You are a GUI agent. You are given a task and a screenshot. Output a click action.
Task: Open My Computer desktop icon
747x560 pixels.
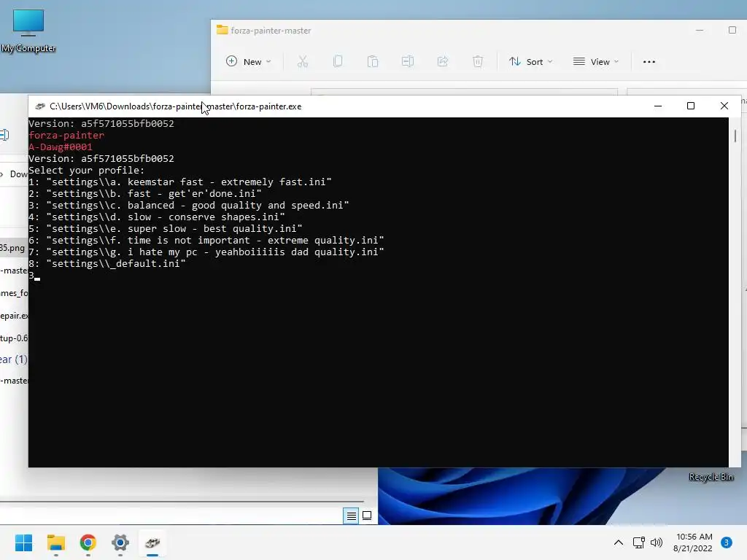(x=28, y=31)
